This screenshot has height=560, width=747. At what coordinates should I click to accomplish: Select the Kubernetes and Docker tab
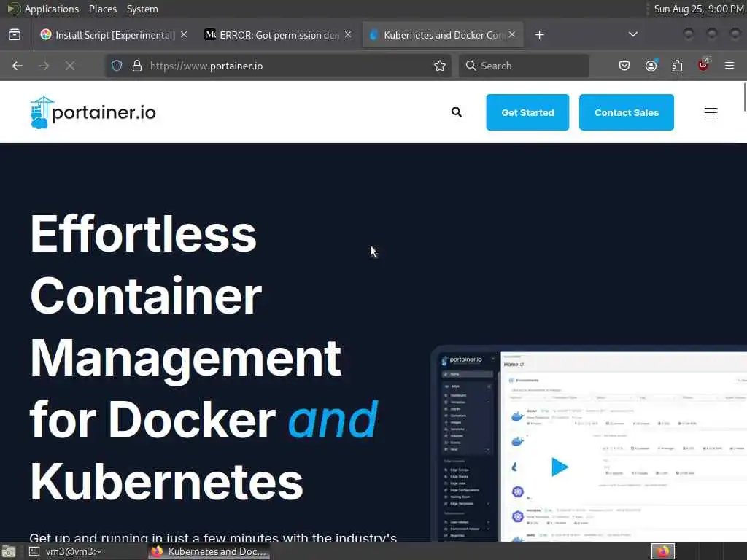point(443,35)
